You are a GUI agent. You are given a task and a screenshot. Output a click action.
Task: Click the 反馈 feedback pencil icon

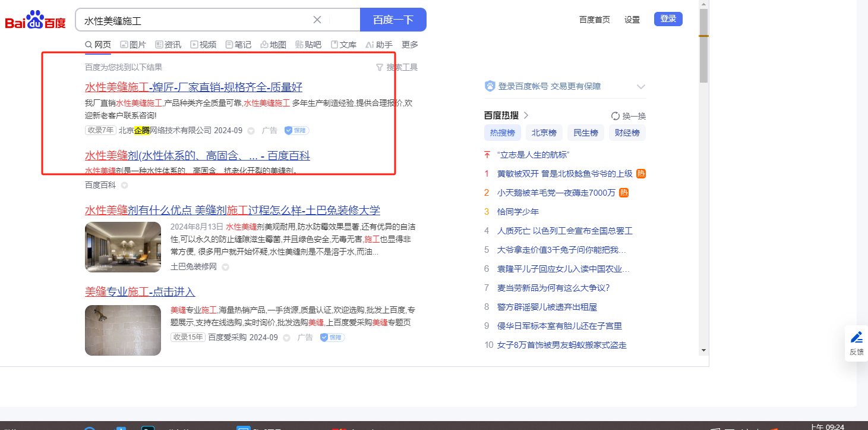click(856, 338)
